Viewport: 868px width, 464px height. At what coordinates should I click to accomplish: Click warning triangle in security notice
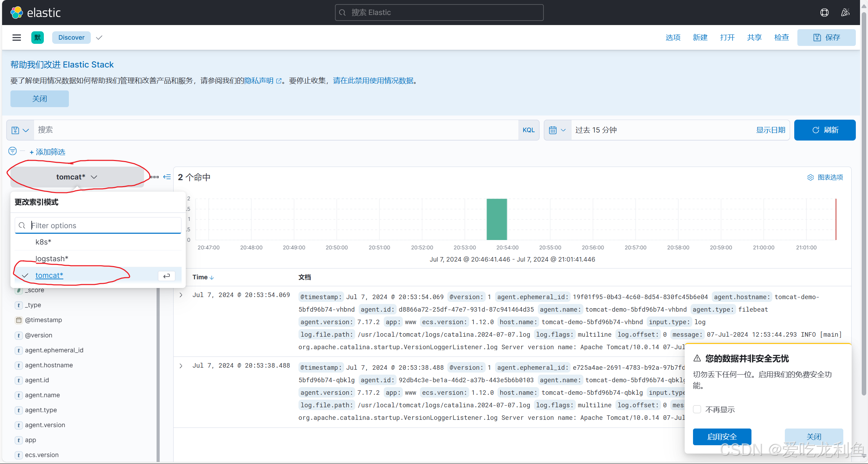(x=697, y=359)
